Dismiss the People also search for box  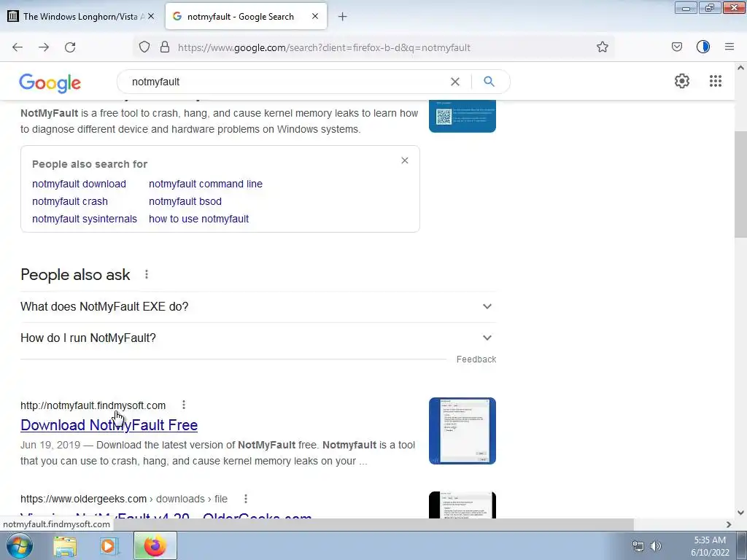[404, 160]
